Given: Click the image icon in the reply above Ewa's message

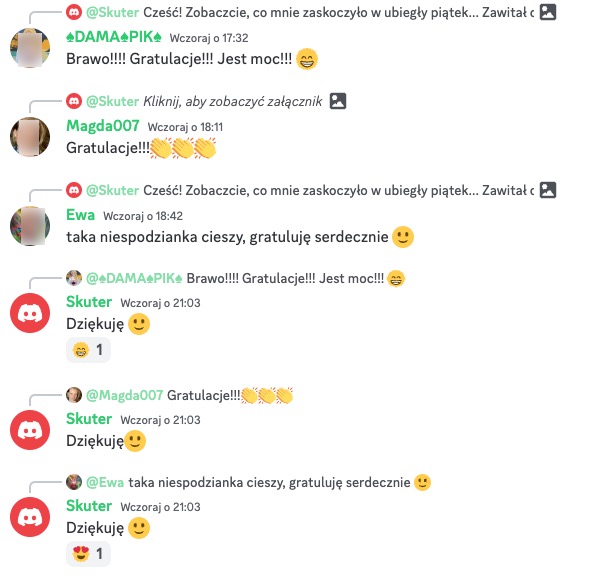Looking at the screenshot, I should coord(548,190).
